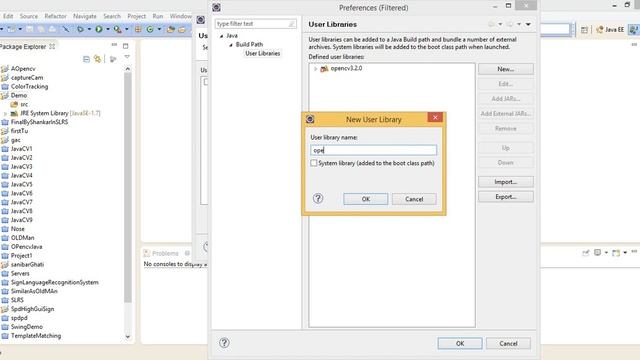Select the ColorTracking project
This screenshot has width=640, height=360.
(29, 87)
